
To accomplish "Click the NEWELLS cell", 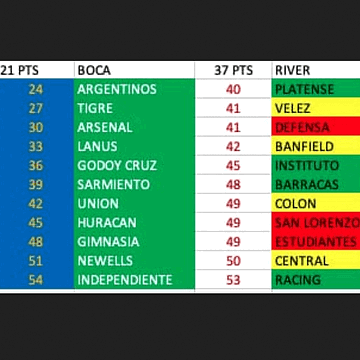I will tap(134, 260).
